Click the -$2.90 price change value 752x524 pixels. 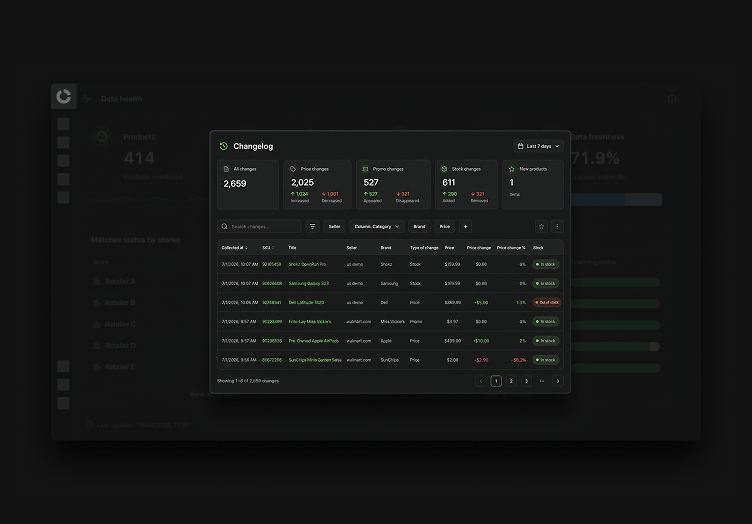click(482, 360)
